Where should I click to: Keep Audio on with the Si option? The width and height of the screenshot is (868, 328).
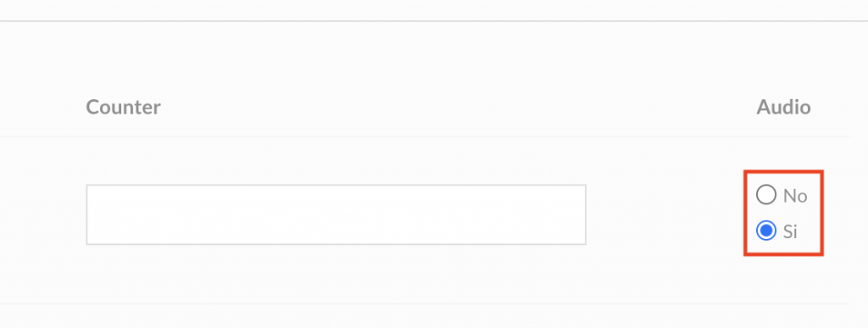pos(766,231)
